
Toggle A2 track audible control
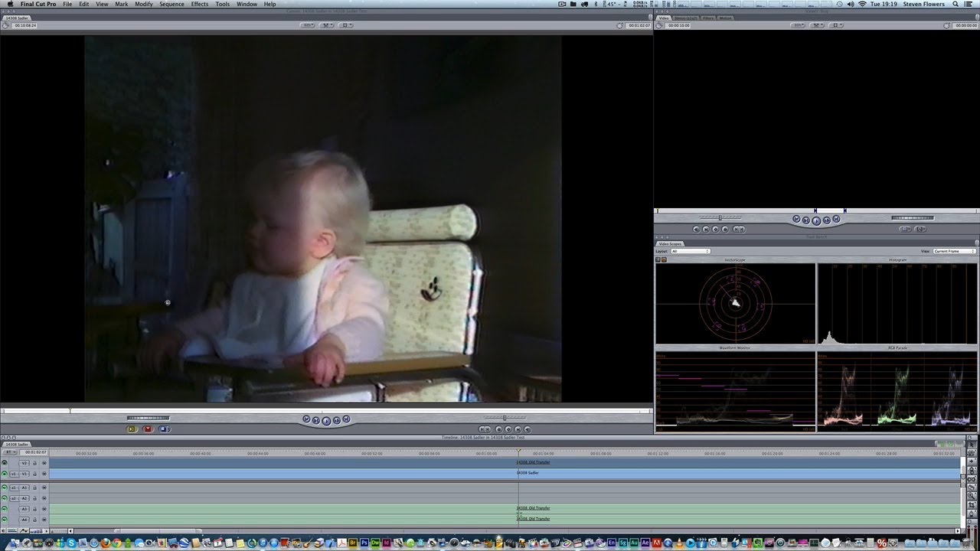tap(5, 498)
